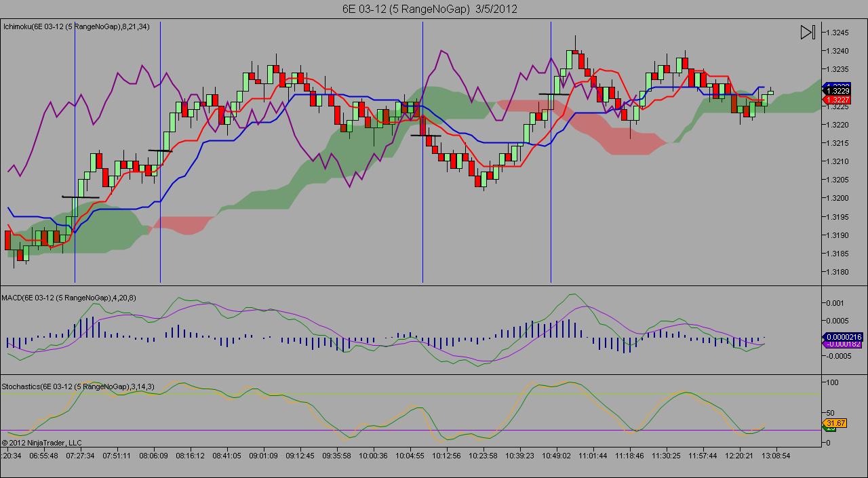Click the black 1.3229 current price marker
868x478 pixels.
[838, 91]
